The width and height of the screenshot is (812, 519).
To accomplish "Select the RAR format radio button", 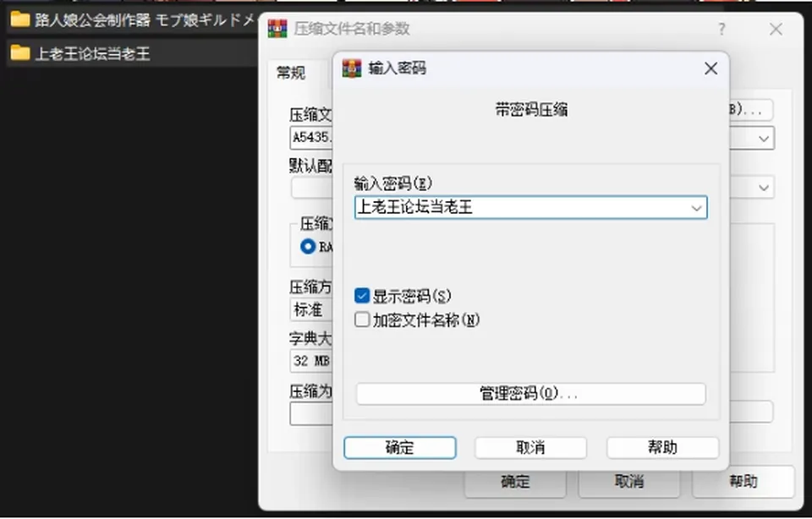I will [x=308, y=246].
